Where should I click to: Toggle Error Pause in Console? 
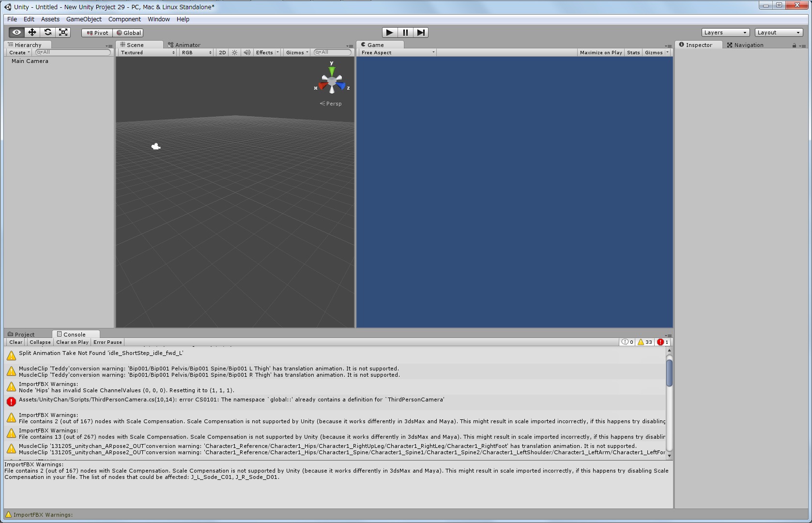click(107, 342)
